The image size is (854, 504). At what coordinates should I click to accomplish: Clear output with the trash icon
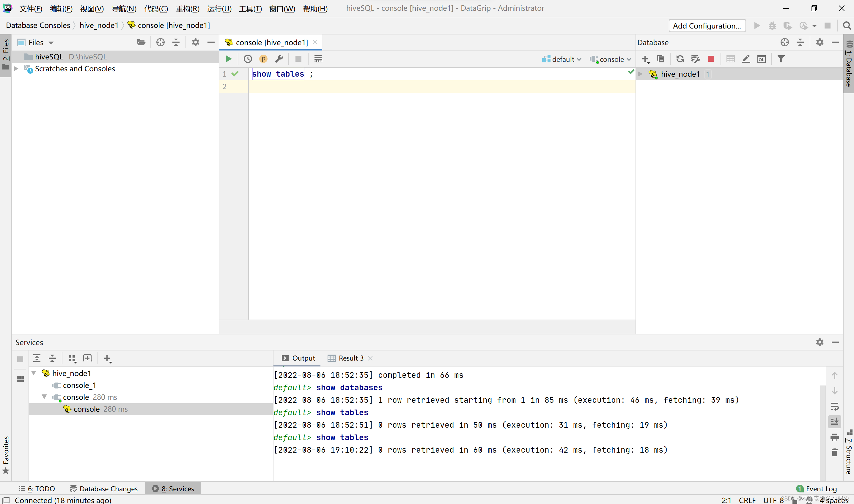835,452
